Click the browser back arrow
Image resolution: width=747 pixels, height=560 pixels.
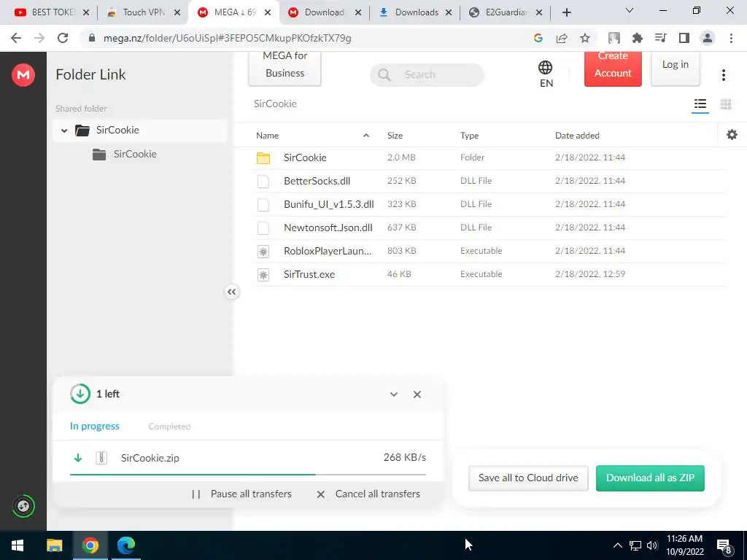pyautogui.click(x=16, y=38)
